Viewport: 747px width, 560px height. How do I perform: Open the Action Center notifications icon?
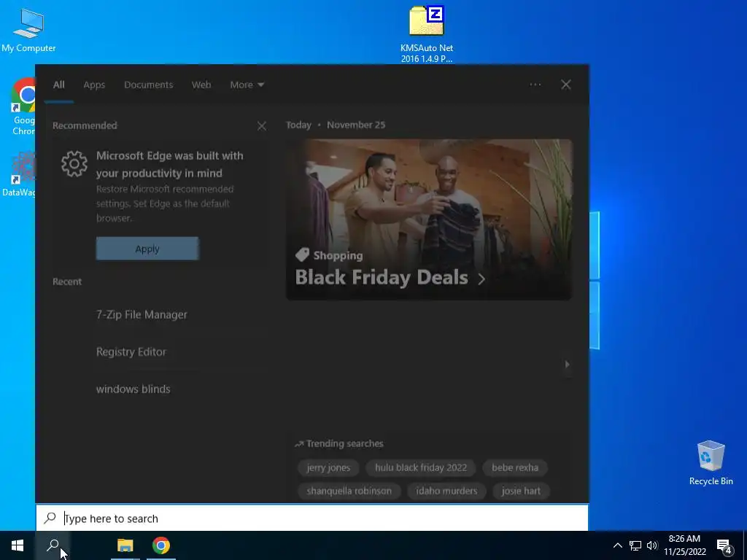coord(724,546)
